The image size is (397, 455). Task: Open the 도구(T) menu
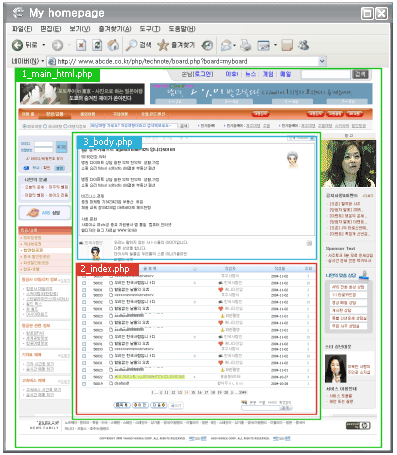click(x=150, y=29)
